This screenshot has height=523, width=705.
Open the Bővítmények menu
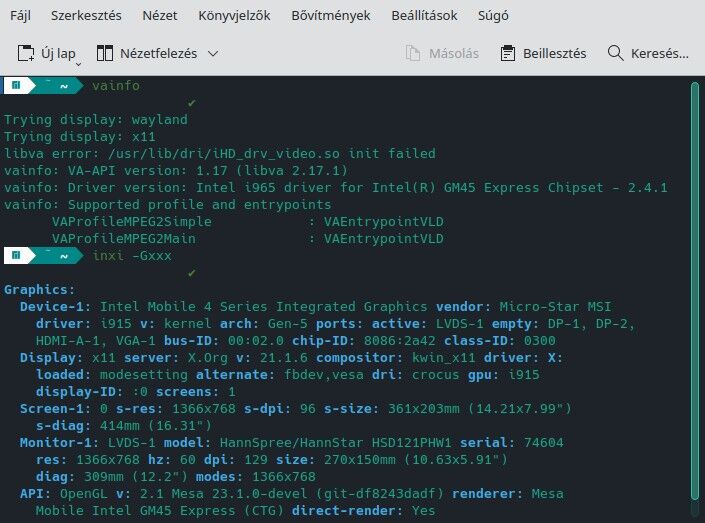pyautogui.click(x=331, y=15)
